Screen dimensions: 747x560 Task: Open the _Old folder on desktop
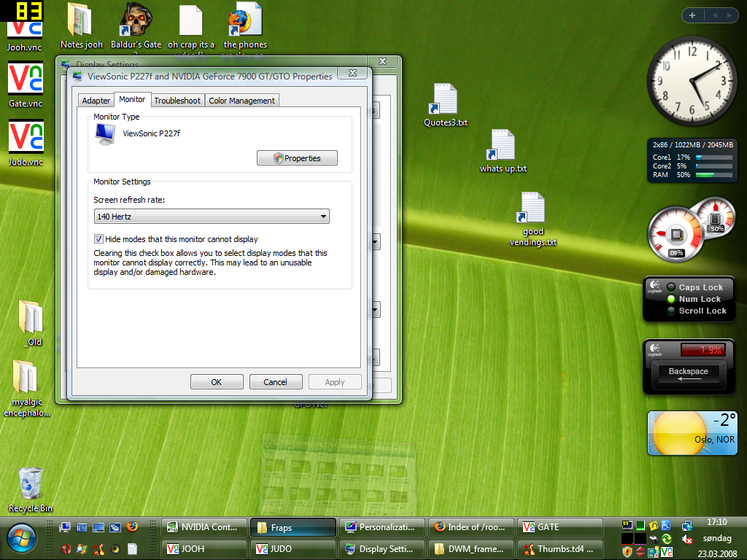click(31, 323)
